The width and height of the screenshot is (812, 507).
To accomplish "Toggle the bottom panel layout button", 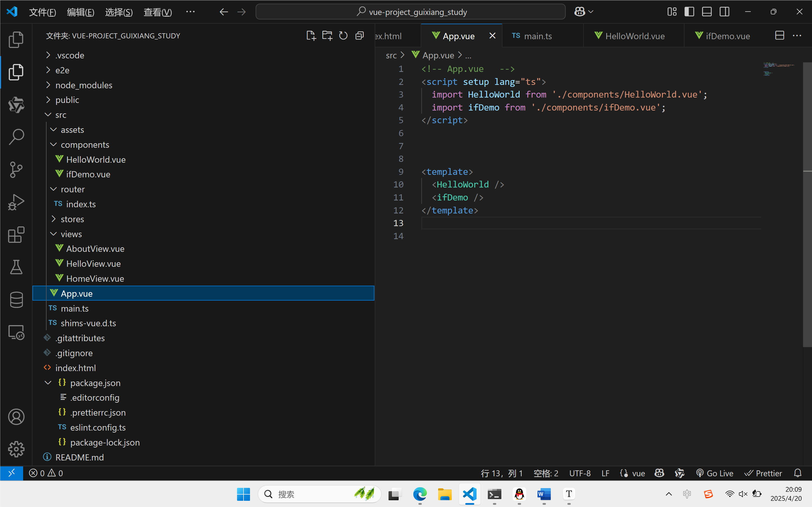I will tap(707, 12).
